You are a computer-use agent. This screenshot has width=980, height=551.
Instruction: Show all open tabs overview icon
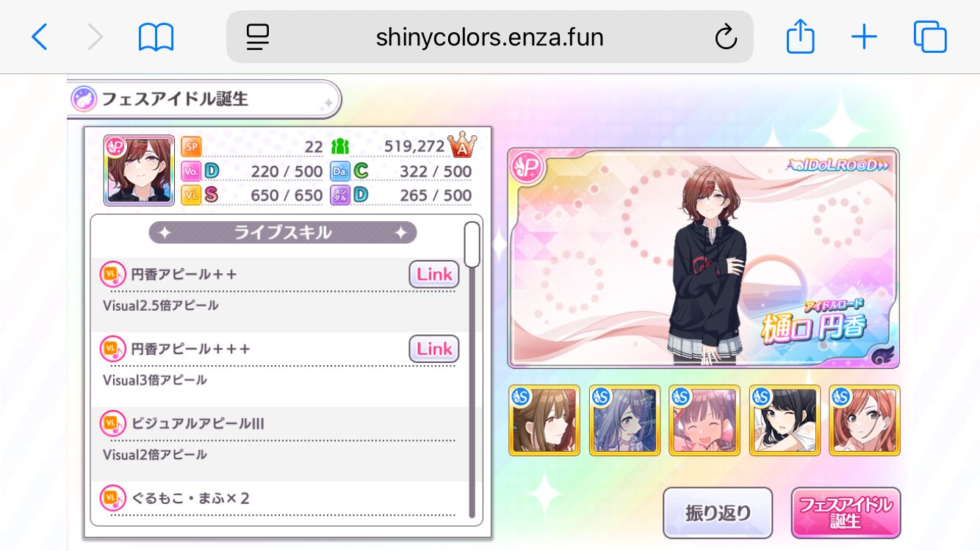click(930, 37)
